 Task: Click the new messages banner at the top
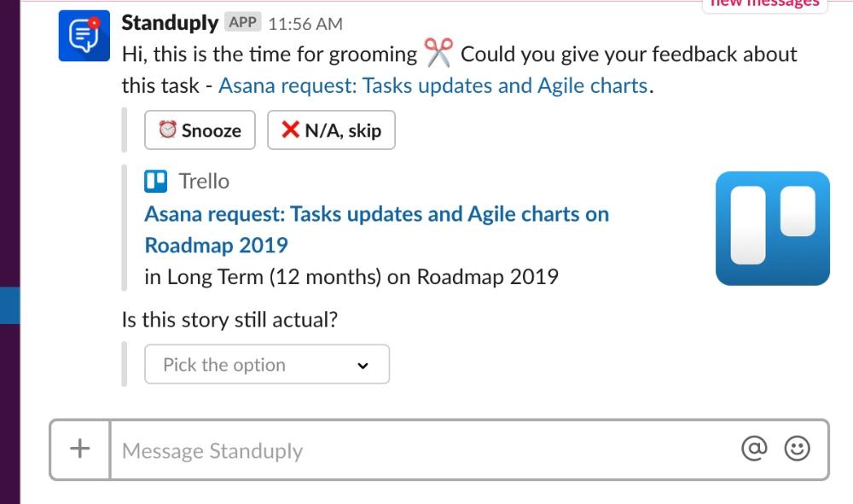tap(765, 3)
